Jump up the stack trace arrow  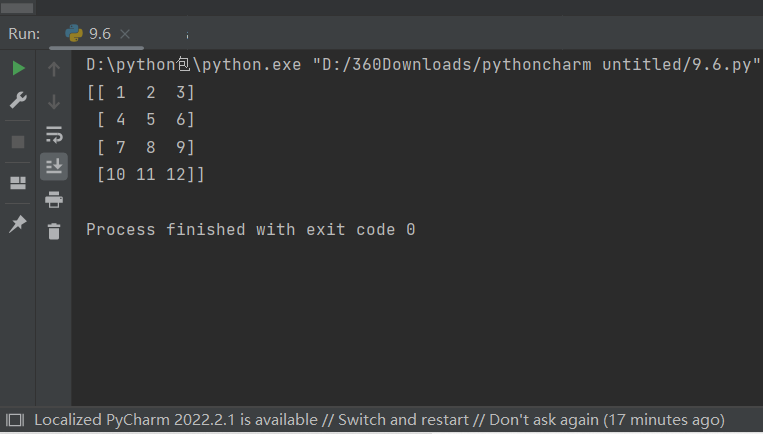tap(54, 69)
